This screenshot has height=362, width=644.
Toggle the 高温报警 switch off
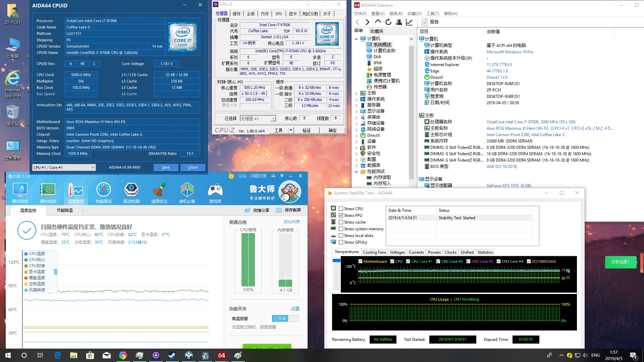(285, 318)
